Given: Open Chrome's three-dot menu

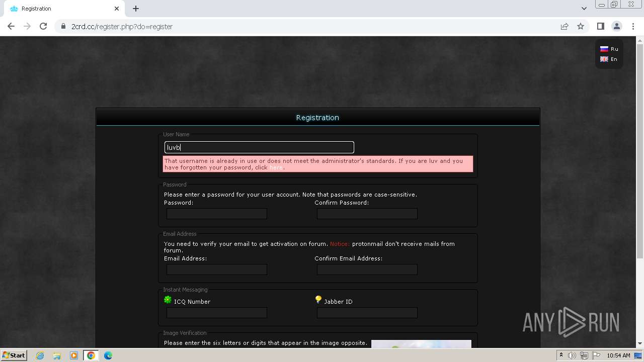Looking at the screenshot, I should click(x=633, y=26).
